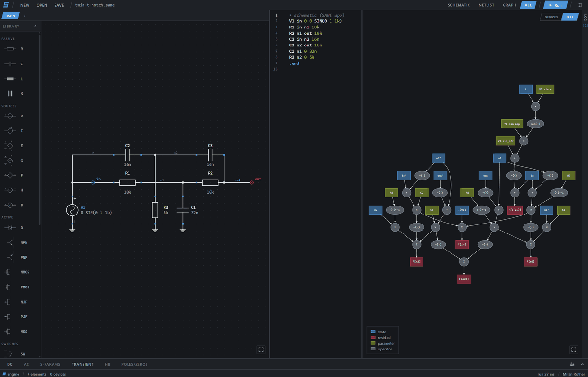Click the residual legend color swatch
Screen dimensions: 588x377
click(x=373, y=338)
